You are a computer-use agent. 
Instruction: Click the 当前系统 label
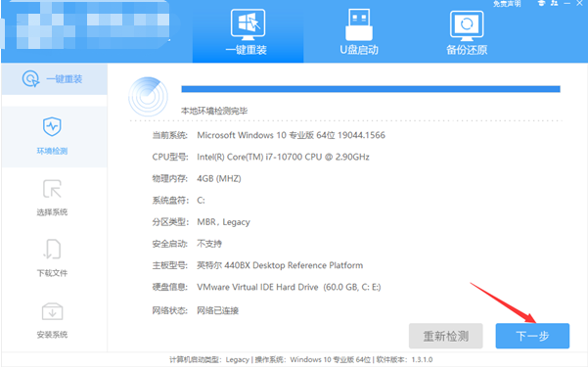(169, 135)
